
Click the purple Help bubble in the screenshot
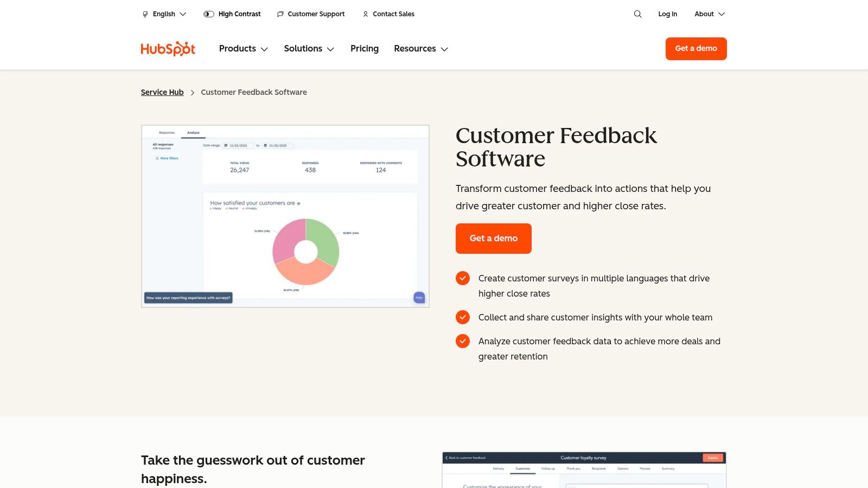tap(419, 297)
